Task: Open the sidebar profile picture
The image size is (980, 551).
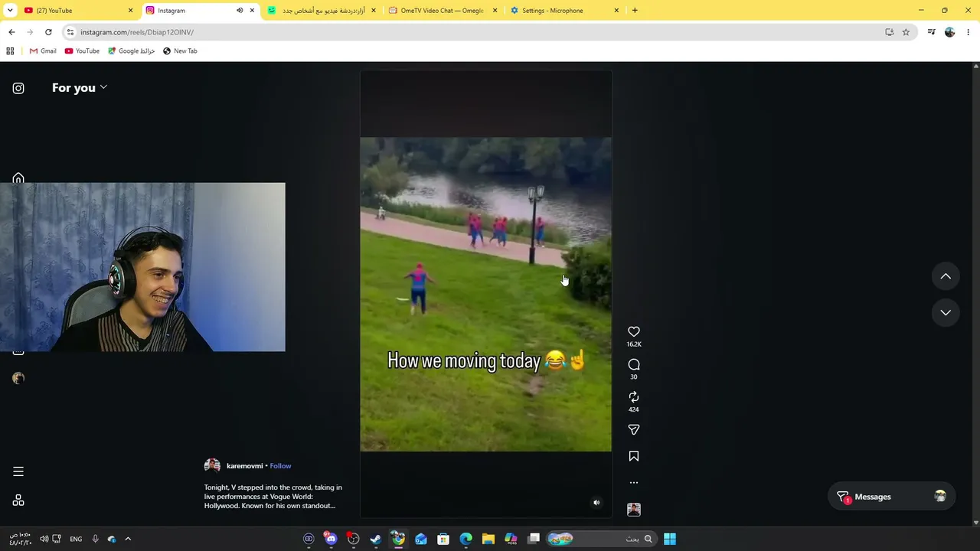Action: tap(18, 378)
